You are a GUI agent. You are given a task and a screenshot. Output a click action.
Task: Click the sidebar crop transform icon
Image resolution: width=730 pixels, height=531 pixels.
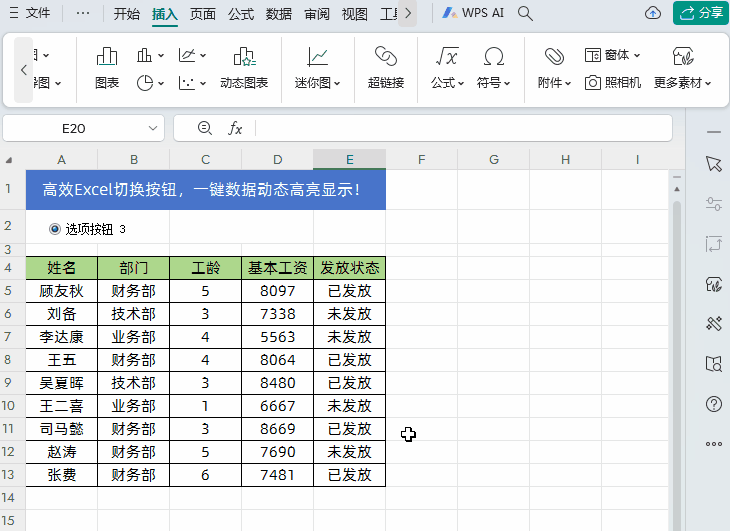point(714,243)
